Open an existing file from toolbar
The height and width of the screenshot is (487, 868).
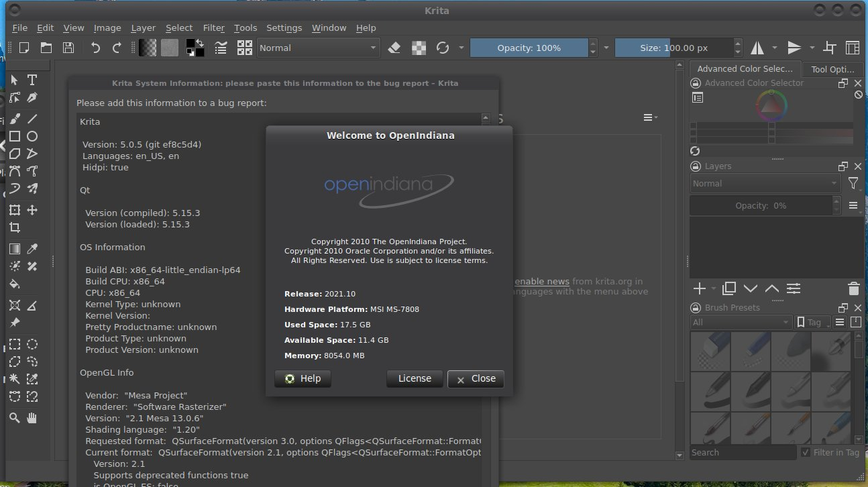click(x=46, y=48)
